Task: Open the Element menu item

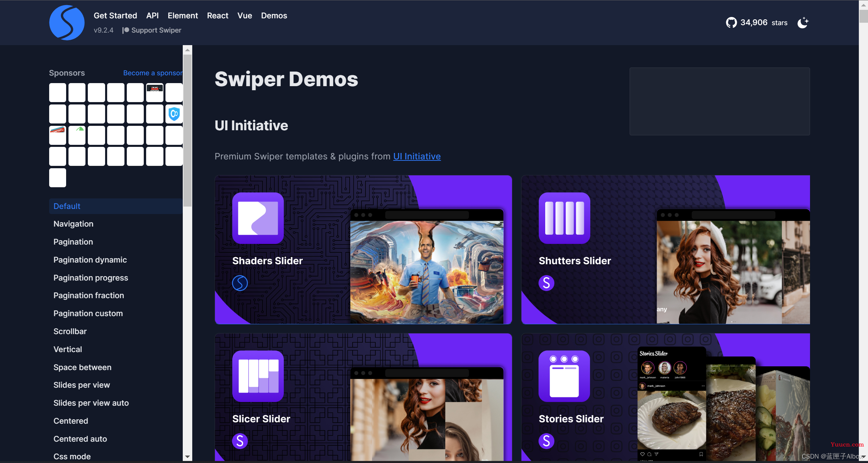Action: tap(183, 16)
